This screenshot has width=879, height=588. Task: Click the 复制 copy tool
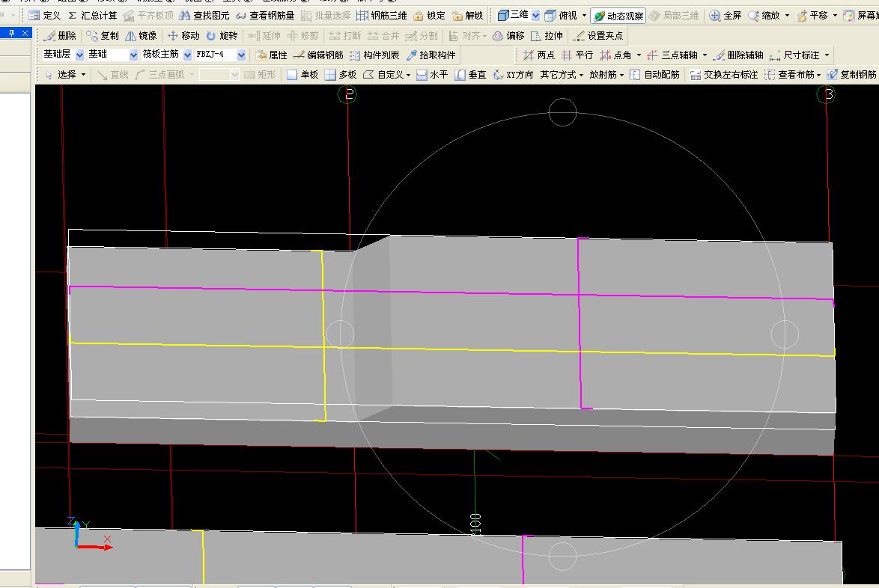point(102,36)
